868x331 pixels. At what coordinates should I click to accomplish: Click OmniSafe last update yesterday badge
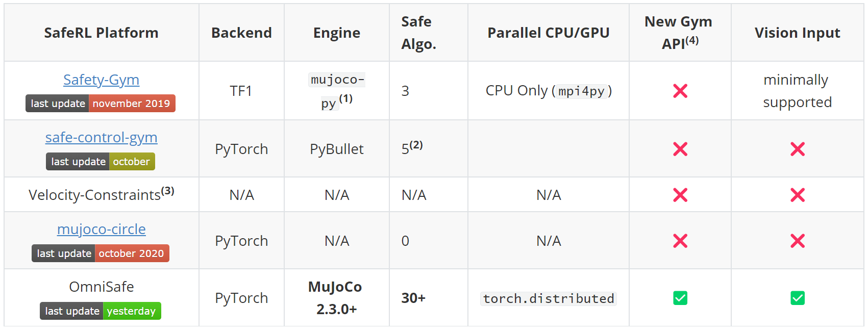tap(101, 311)
